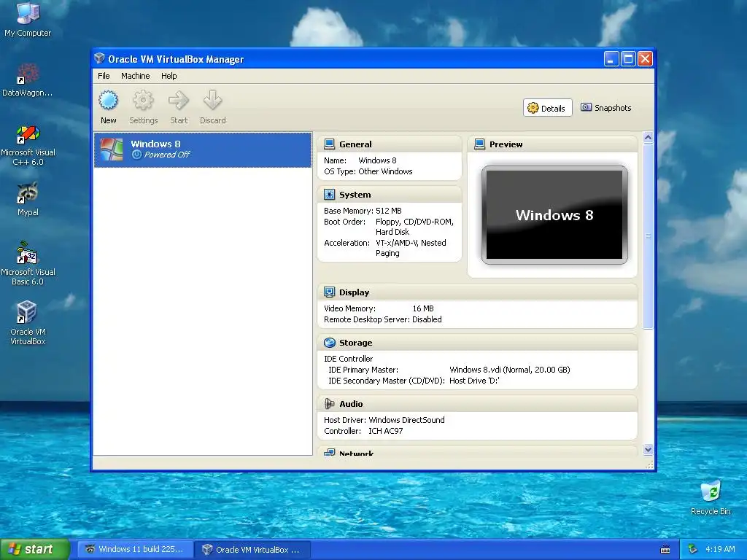This screenshot has width=747, height=560.
Task: Switch to the Details view
Action: [x=547, y=108]
